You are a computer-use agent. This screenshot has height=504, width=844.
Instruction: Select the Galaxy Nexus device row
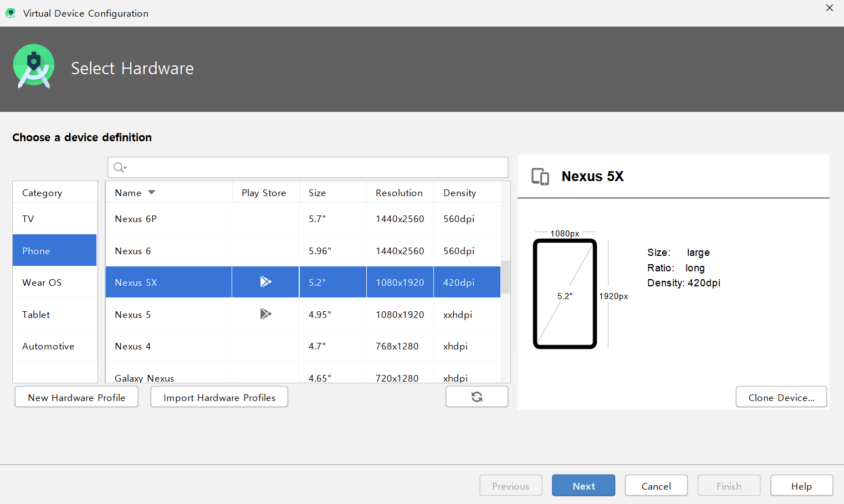[x=303, y=373]
